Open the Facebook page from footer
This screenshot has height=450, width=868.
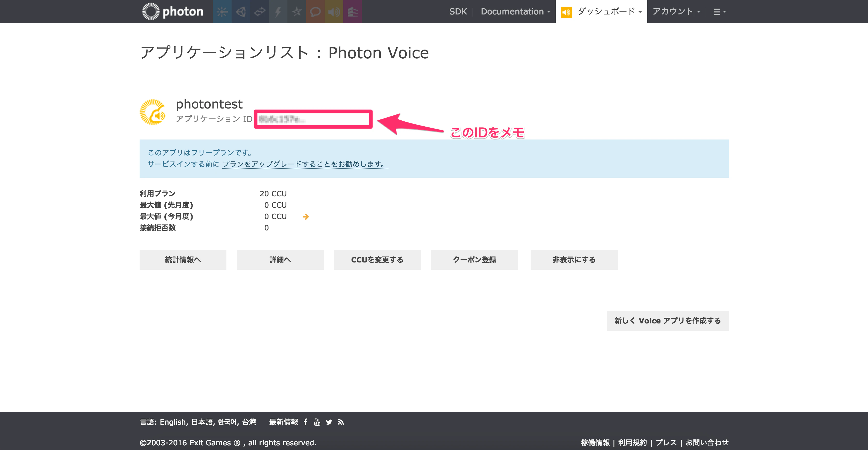coord(305,422)
